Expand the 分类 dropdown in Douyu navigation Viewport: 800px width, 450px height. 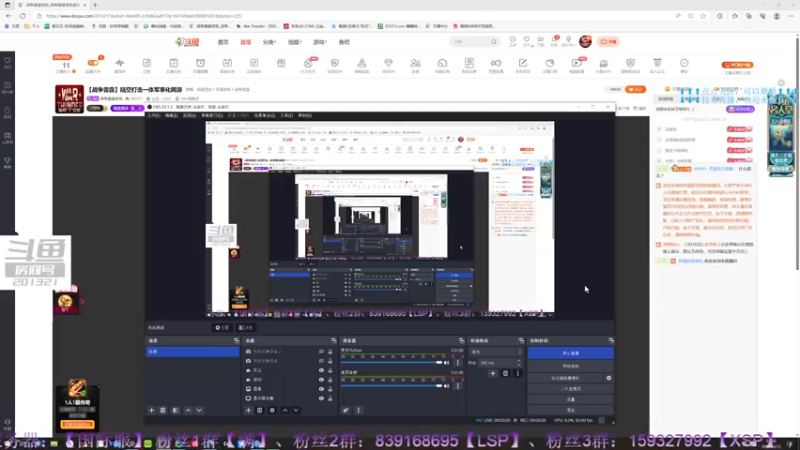pos(269,42)
